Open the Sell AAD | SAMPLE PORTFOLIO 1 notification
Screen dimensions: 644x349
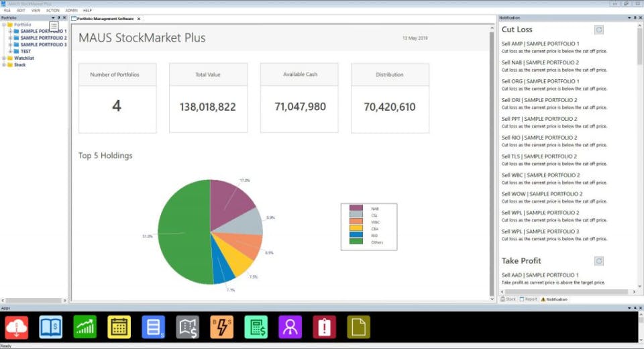[540, 275]
